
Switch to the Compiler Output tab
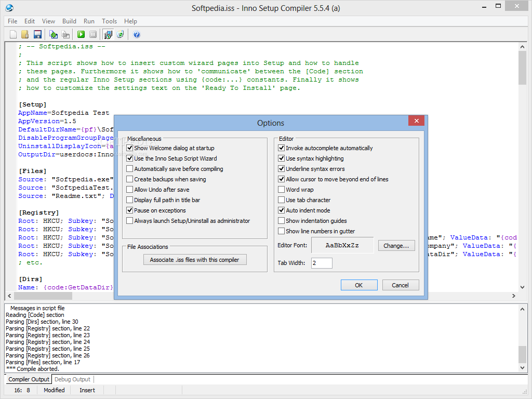[x=29, y=379]
